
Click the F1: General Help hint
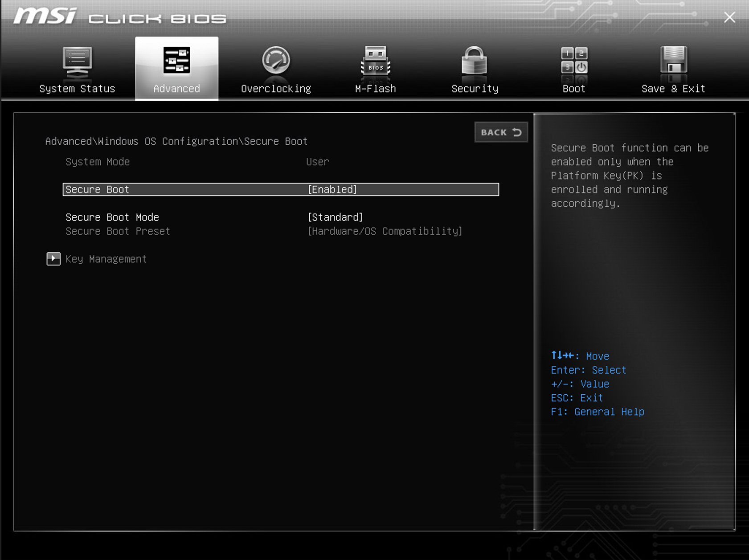(598, 412)
